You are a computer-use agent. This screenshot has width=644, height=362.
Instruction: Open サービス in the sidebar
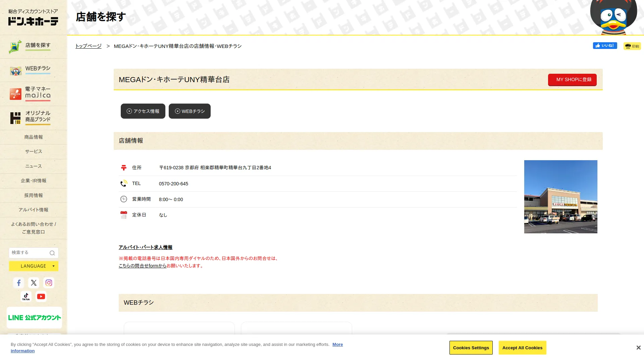tap(34, 152)
